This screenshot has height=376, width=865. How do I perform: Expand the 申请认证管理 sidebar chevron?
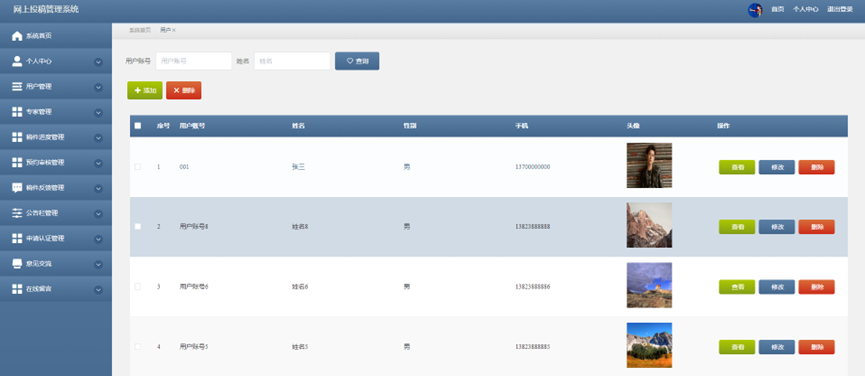pyautogui.click(x=99, y=239)
